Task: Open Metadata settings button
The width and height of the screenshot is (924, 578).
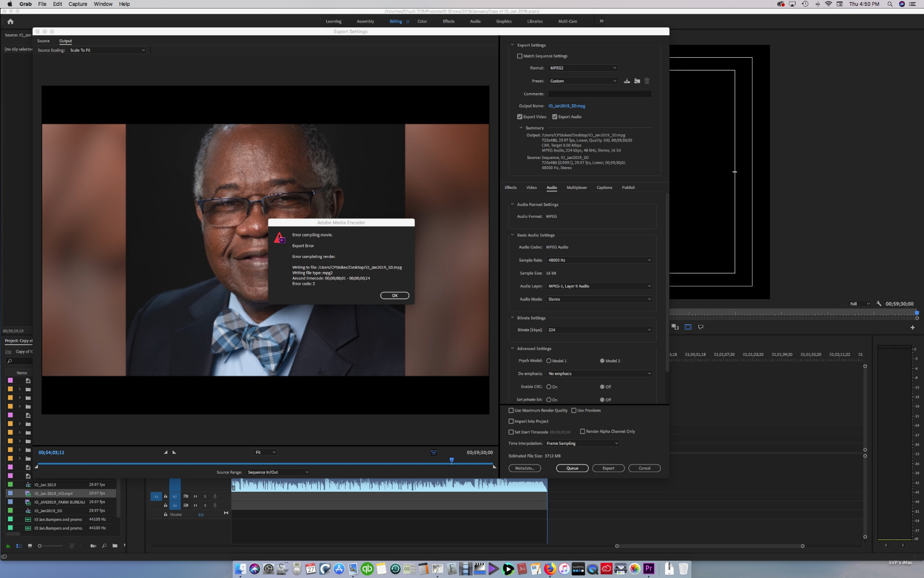Action: pyautogui.click(x=525, y=468)
